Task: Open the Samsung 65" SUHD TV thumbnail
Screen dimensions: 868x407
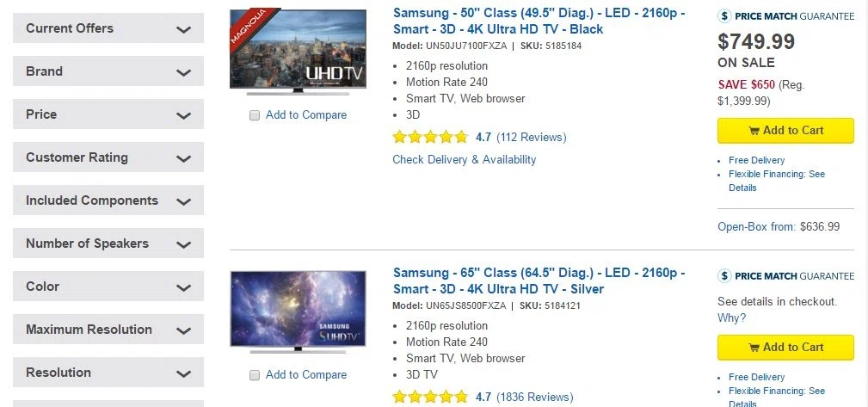Action: (298, 311)
